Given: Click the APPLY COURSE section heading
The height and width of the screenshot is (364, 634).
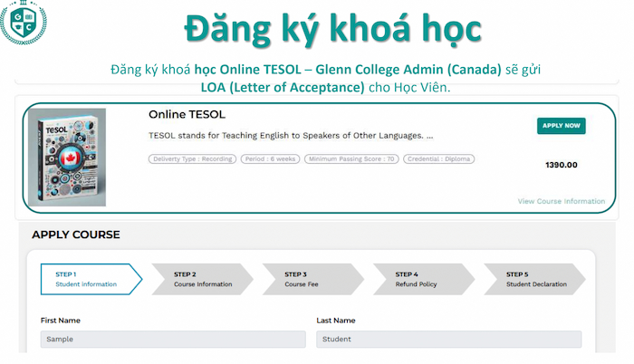Looking at the screenshot, I should pos(76,235).
